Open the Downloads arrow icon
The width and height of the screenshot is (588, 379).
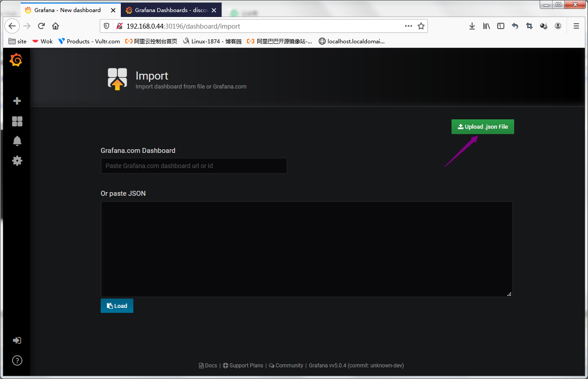(472, 26)
